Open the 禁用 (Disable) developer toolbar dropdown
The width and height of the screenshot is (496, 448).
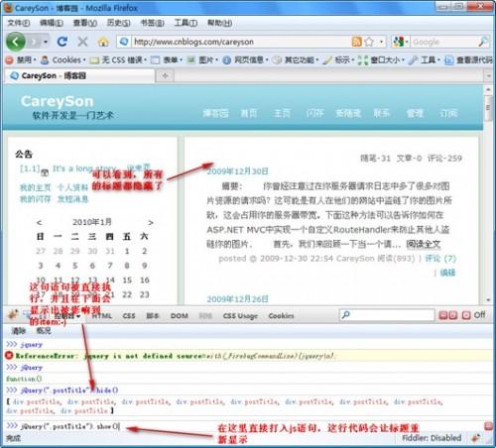(x=22, y=60)
